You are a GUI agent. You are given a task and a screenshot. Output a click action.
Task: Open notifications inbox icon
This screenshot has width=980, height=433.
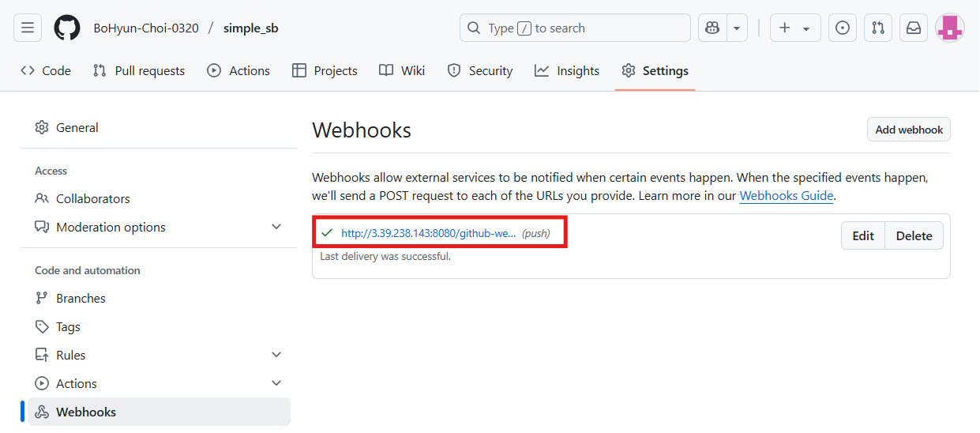point(914,28)
